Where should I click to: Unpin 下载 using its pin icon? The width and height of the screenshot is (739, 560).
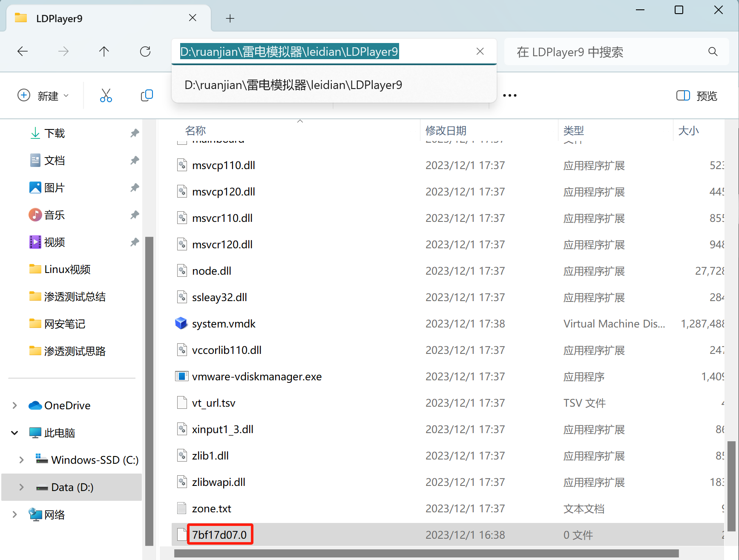[x=135, y=133]
